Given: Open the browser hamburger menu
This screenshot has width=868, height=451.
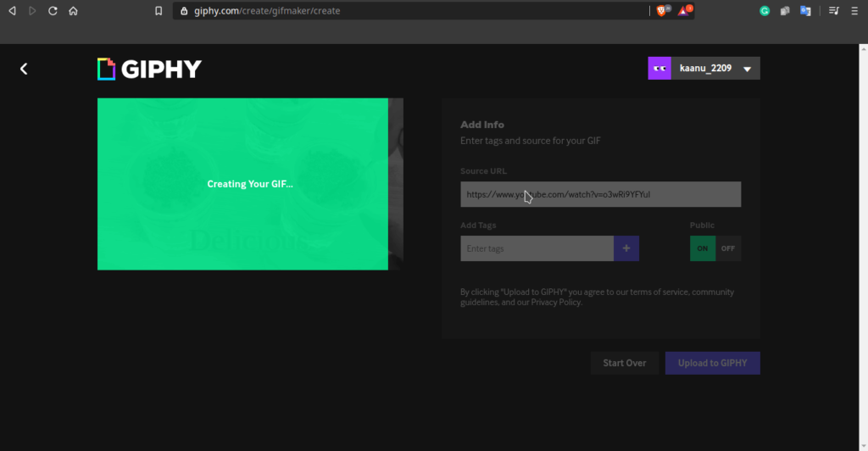Looking at the screenshot, I should point(854,10).
